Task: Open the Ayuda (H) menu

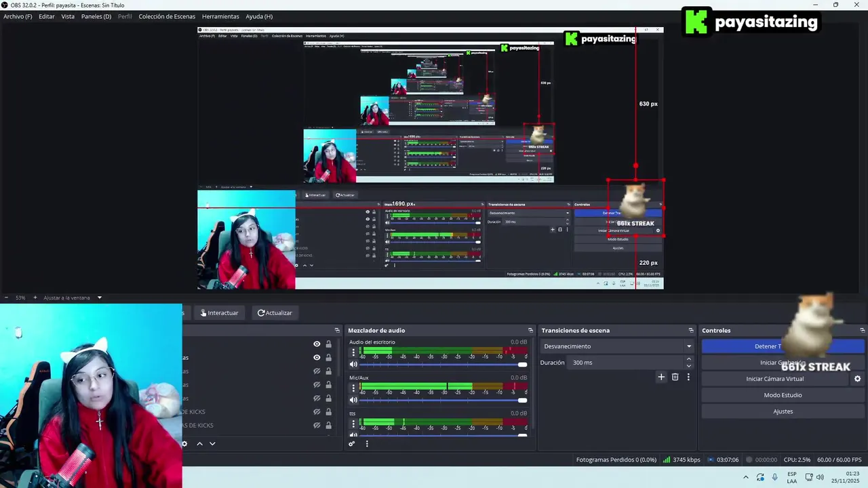Action: pos(259,16)
